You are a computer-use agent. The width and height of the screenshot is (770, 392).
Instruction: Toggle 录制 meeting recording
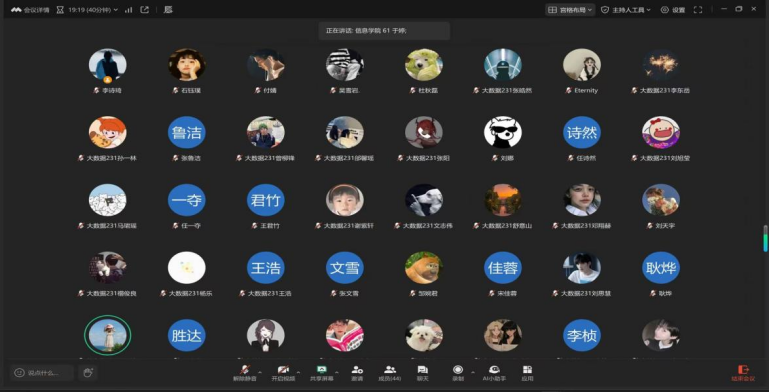click(x=458, y=373)
